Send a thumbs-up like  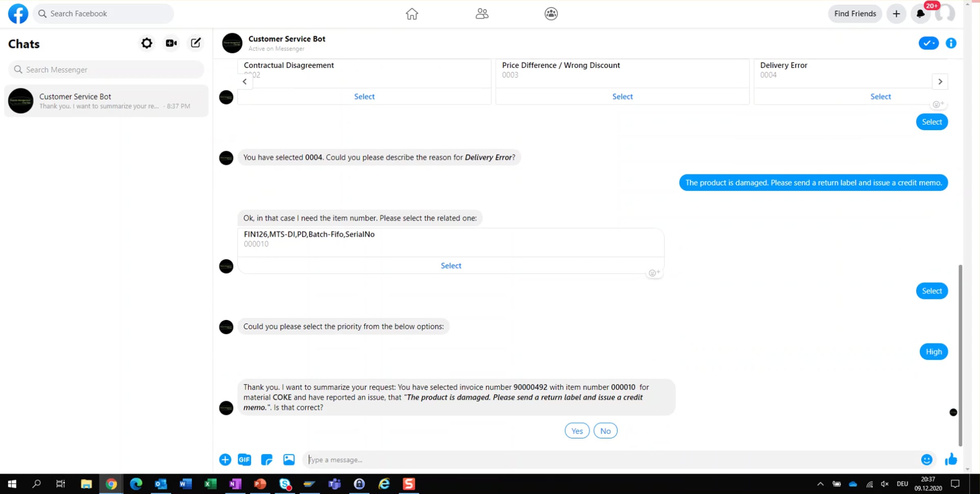(951, 460)
